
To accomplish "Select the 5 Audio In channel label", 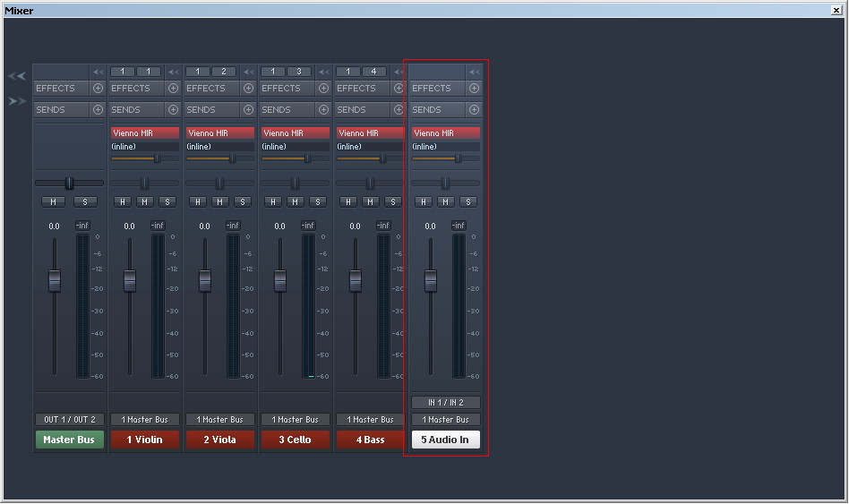I will tap(446, 440).
